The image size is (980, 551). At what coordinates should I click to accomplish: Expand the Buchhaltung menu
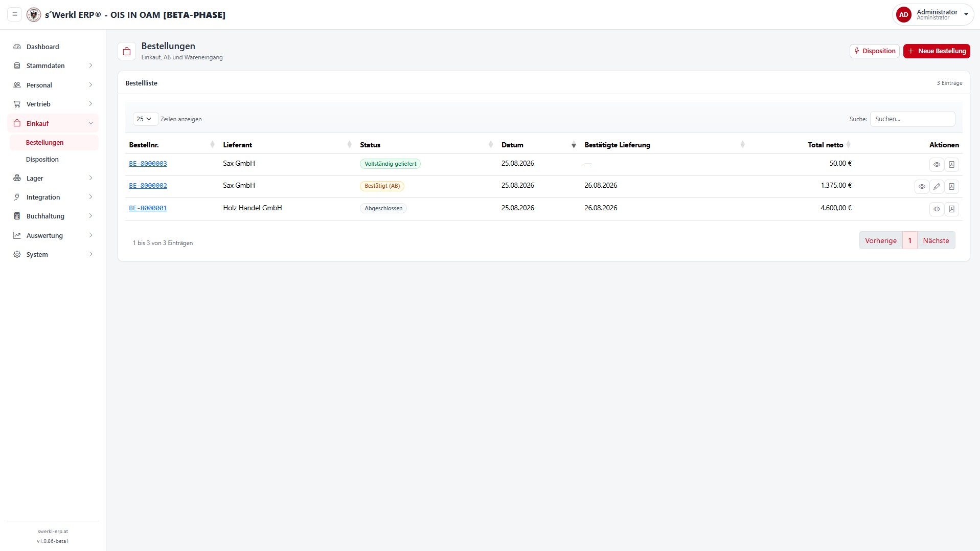[x=53, y=216]
